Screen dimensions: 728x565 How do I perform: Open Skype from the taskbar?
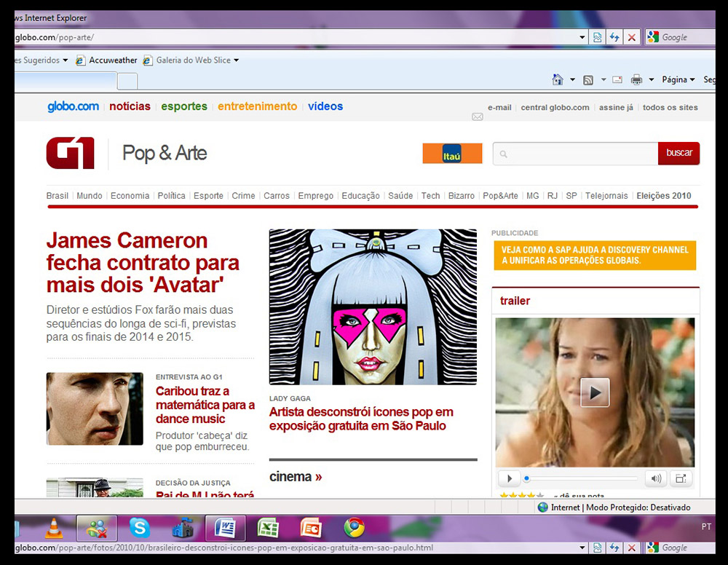pyautogui.click(x=139, y=528)
